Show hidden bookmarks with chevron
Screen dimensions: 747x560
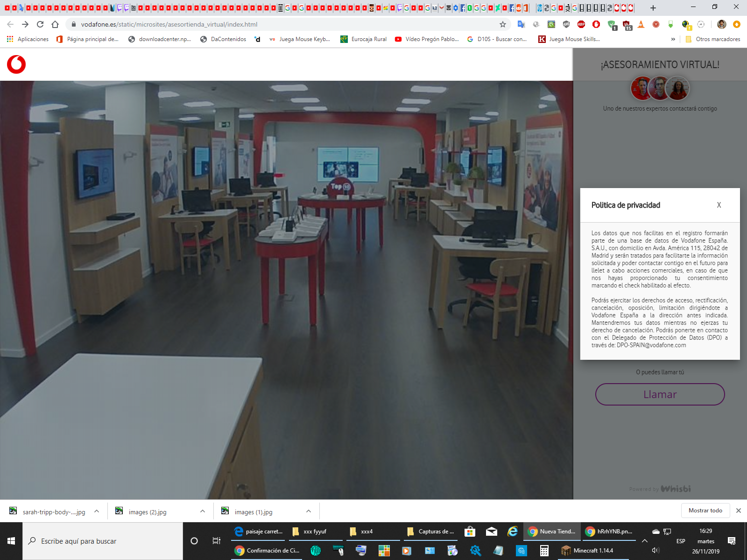click(x=673, y=39)
